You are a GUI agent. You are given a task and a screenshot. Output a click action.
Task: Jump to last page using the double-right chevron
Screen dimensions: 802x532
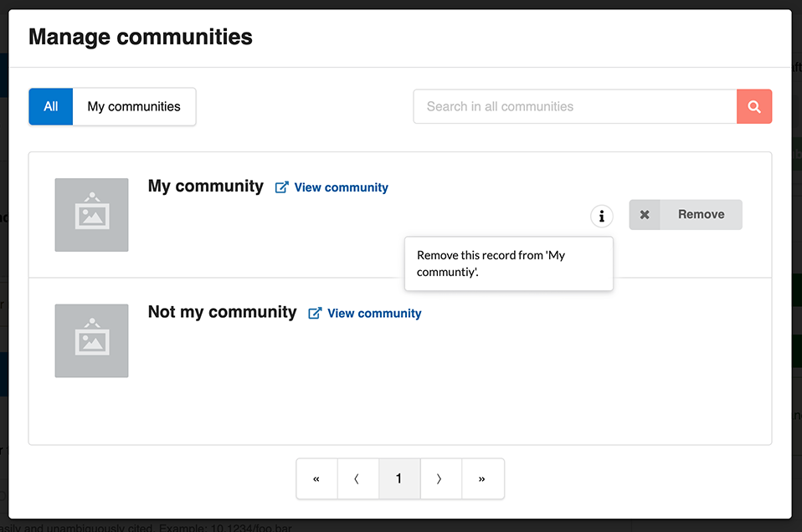[482, 478]
